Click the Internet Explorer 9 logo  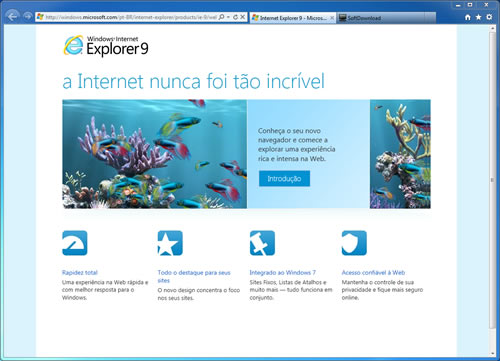pyautogui.click(x=106, y=46)
